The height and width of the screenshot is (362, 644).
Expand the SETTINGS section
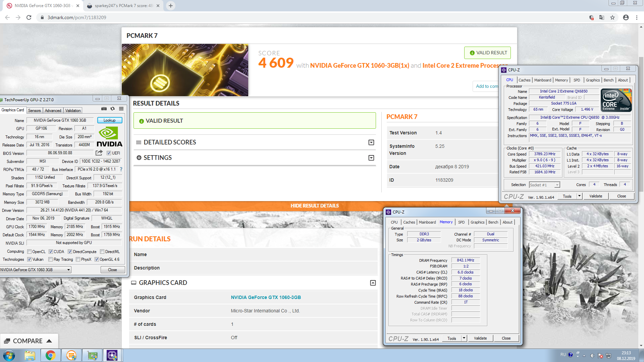tap(371, 158)
